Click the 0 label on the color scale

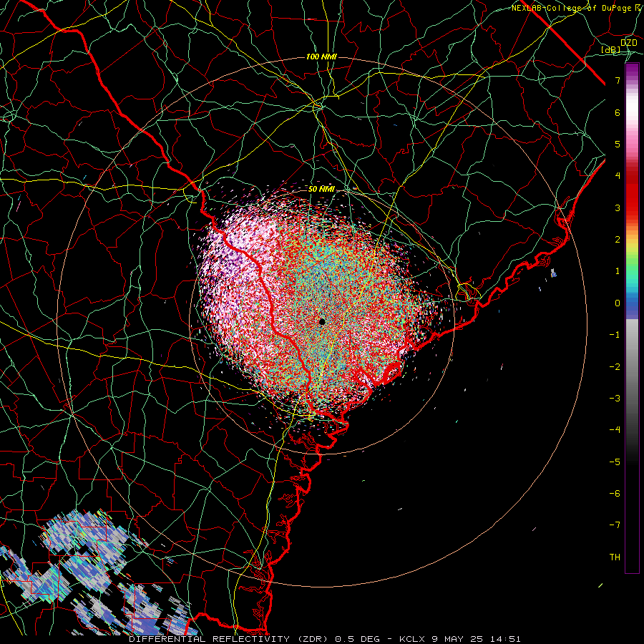coord(618,303)
